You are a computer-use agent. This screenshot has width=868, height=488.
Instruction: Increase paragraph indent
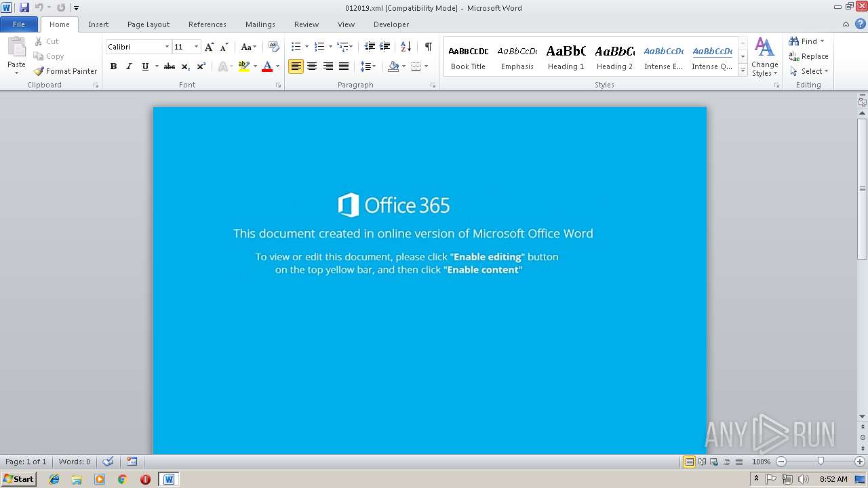[x=384, y=47]
